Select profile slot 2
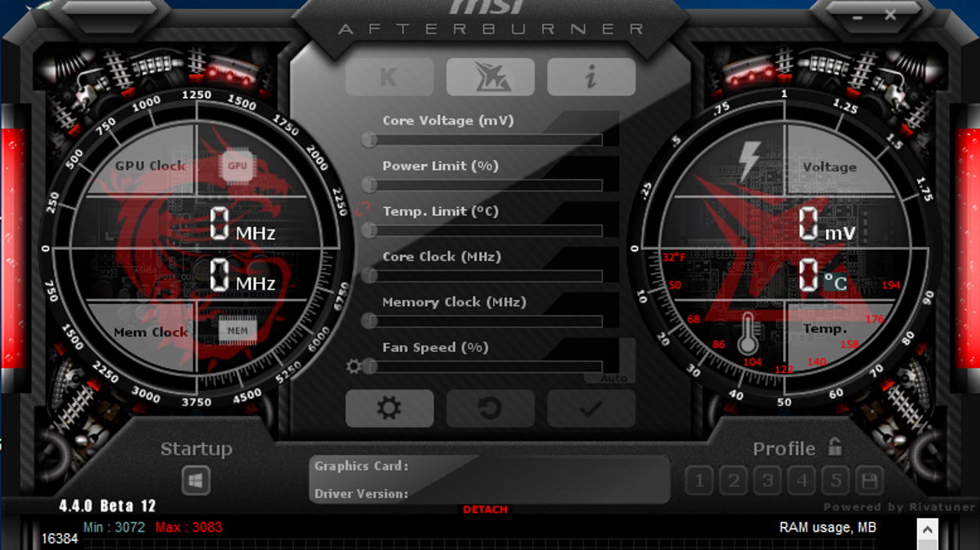The image size is (980, 550). pos(733,481)
